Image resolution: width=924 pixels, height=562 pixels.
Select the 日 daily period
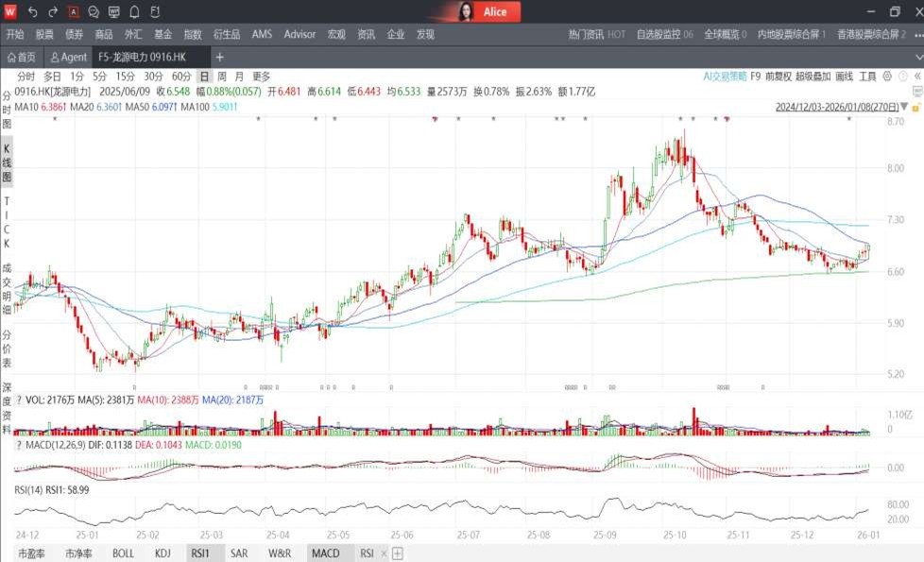[203, 77]
